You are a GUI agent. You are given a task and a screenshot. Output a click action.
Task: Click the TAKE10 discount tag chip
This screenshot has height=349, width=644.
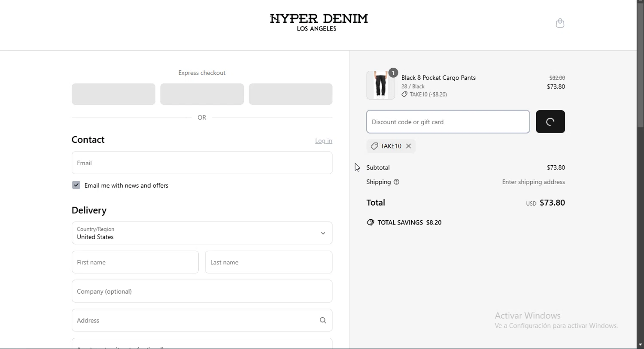point(391,146)
